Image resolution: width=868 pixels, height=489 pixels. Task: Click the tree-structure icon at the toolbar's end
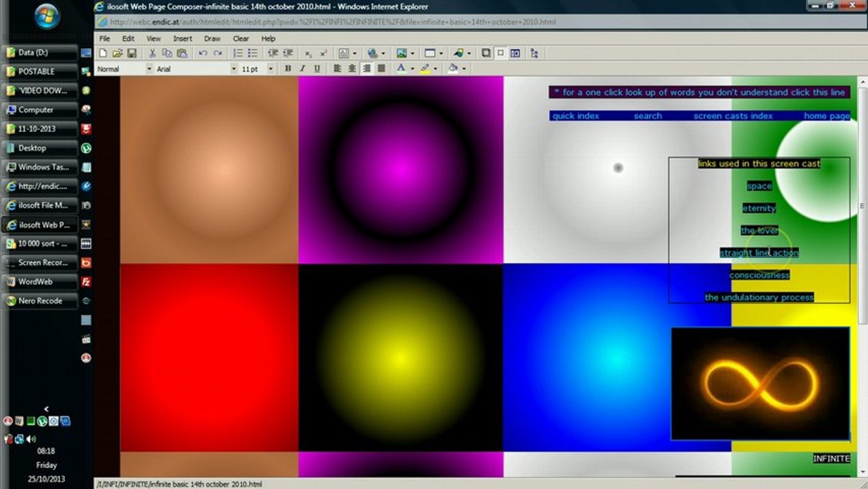click(x=534, y=53)
